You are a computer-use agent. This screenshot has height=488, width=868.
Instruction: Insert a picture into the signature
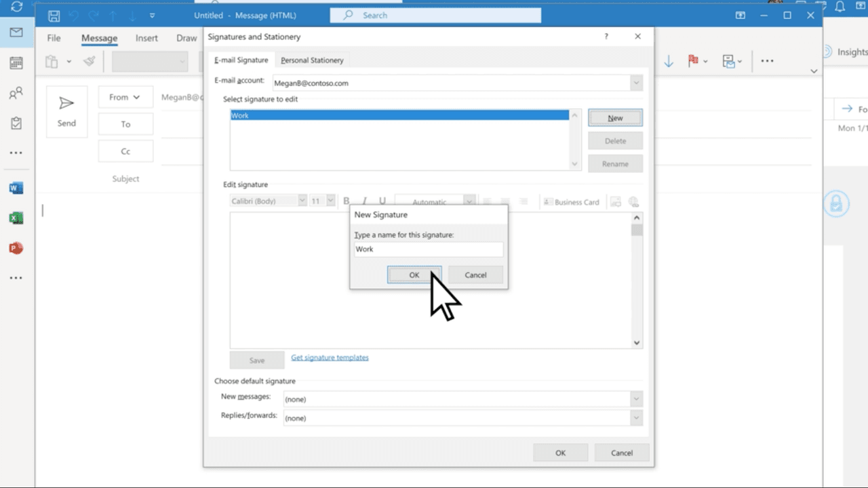pyautogui.click(x=616, y=201)
